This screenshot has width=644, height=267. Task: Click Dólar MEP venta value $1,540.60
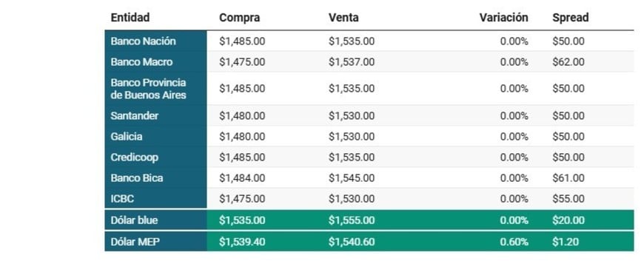351,242
